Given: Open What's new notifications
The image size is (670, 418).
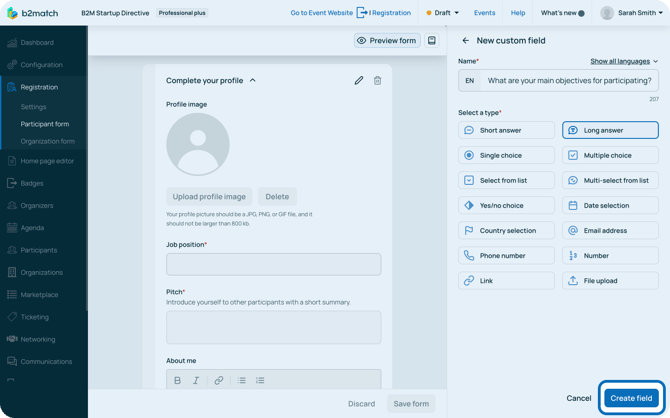Looking at the screenshot, I should pos(562,13).
